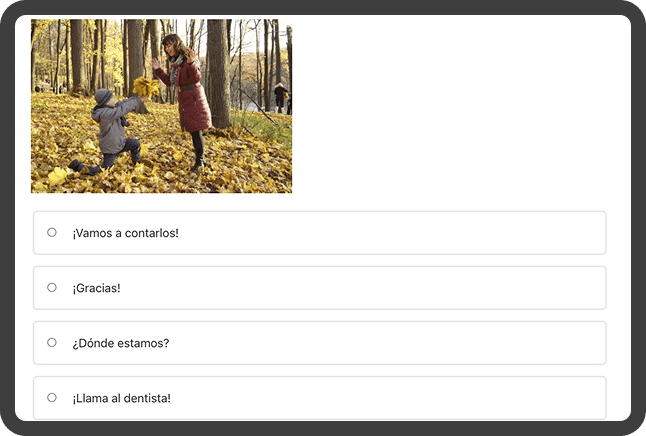Choose the "¡Gracias!" radio button
Screen dimensions: 646x436
(x=52, y=288)
